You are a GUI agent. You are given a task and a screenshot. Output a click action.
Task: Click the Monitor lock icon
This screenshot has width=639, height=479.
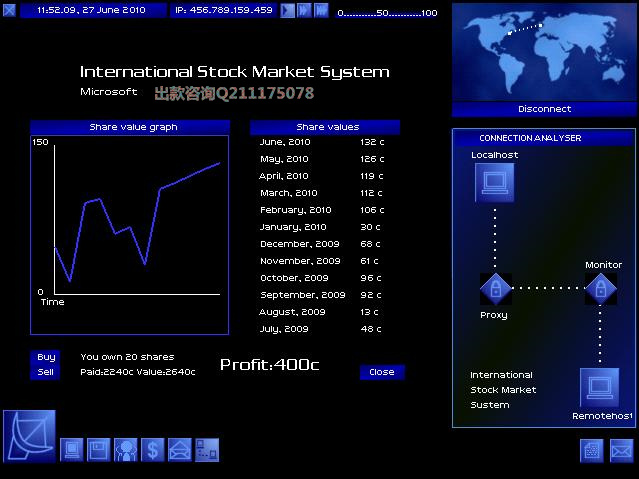click(601, 289)
